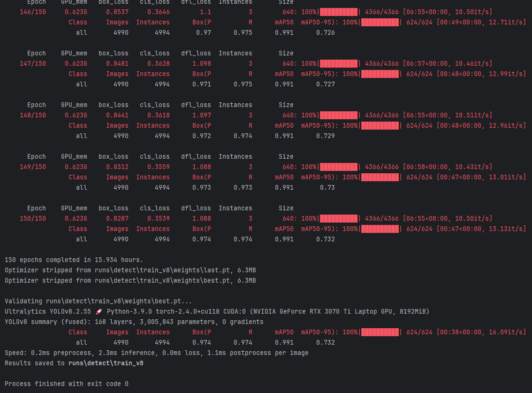This screenshot has height=393, width=532.
Task: Click the final validation speed 16.09it/s
Action: click(506, 332)
